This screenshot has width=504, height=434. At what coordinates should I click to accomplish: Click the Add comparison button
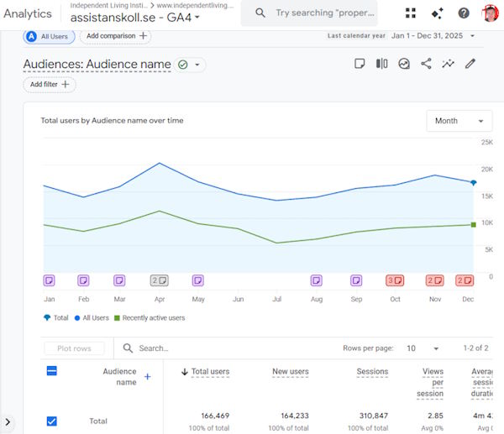(x=117, y=36)
